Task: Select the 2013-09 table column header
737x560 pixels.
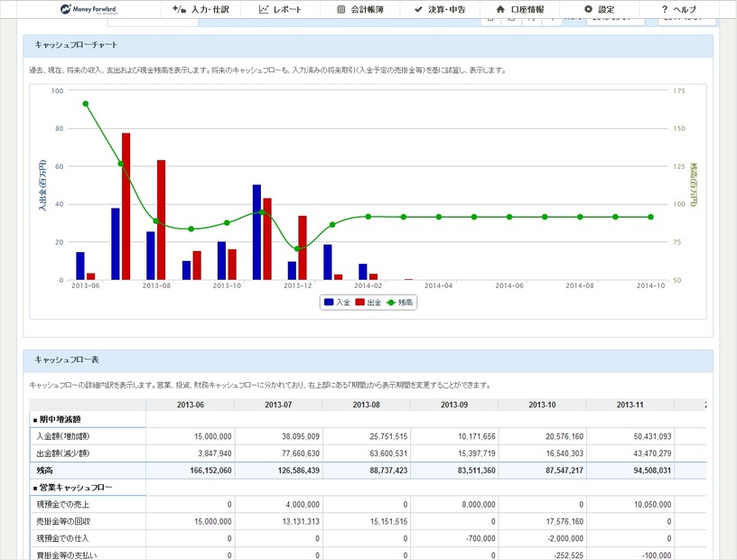Action: click(454, 405)
